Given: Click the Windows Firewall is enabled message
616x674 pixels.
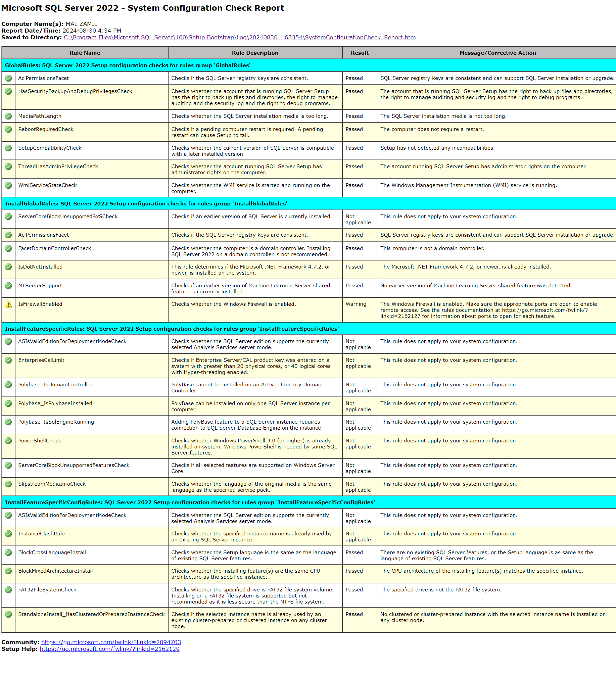Looking at the screenshot, I should pyautogui.click(x=489, y=310).
